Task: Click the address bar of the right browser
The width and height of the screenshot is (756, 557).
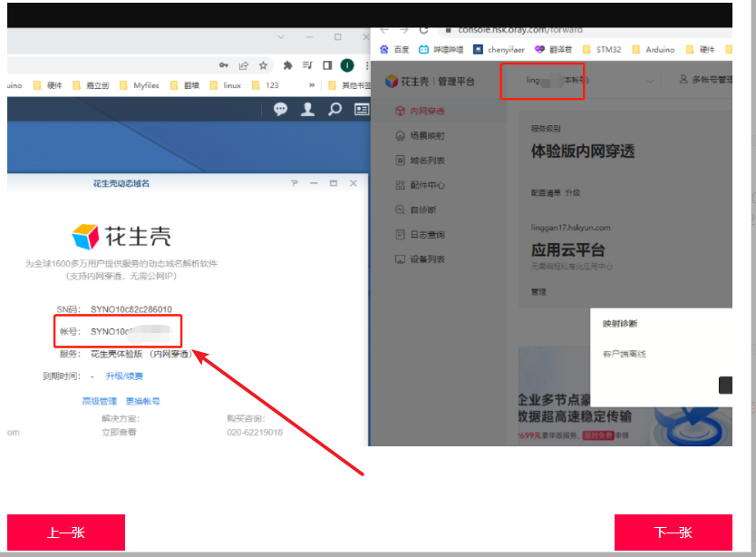Action: tap(585, 31)
